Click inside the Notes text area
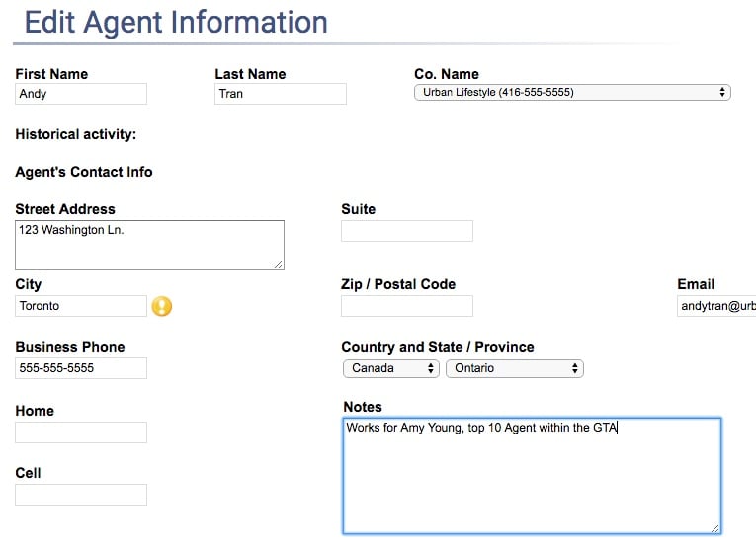 [x=532, y=476]
